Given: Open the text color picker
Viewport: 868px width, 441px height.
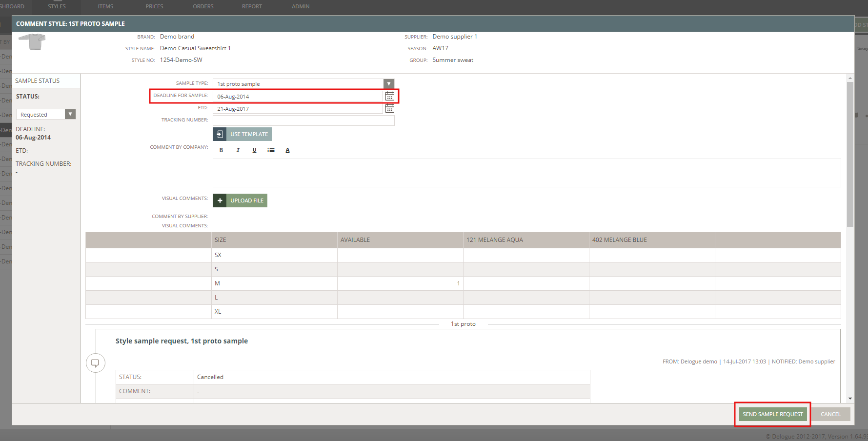Looking at the screenshot, I should pyautogui.click(x=287, y=150).
